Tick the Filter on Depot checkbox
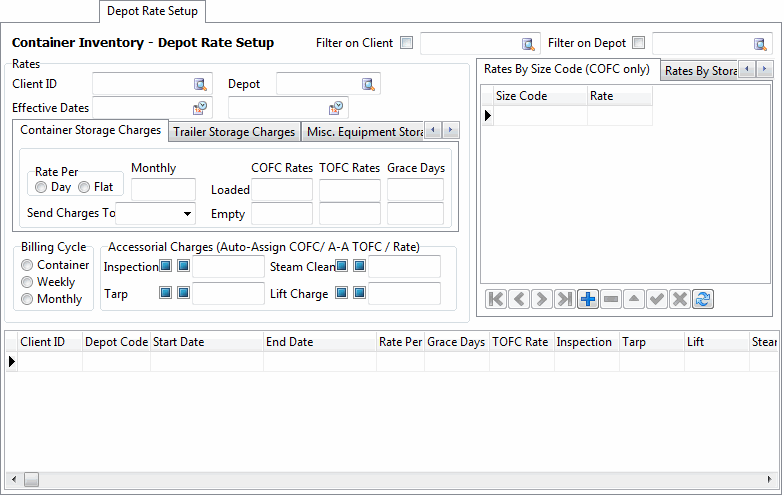Image resolution: width=784 pixels, height=496 pixels. [638, 43]
